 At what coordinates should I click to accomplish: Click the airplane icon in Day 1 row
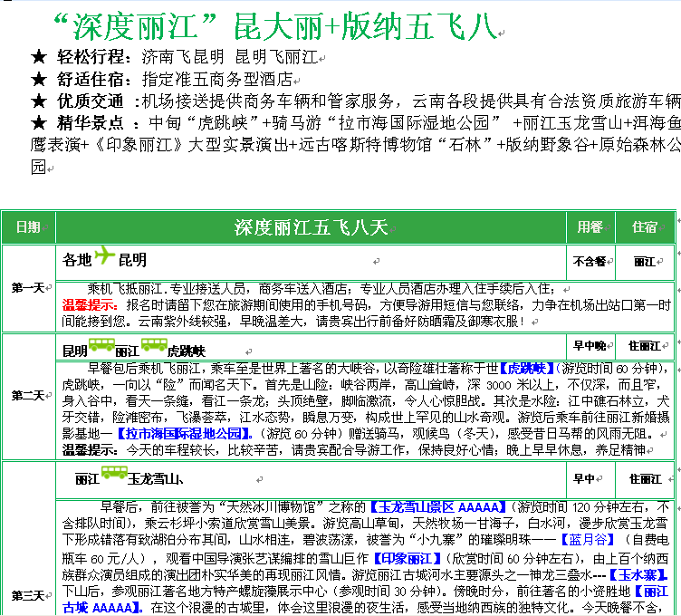[106, 256]
